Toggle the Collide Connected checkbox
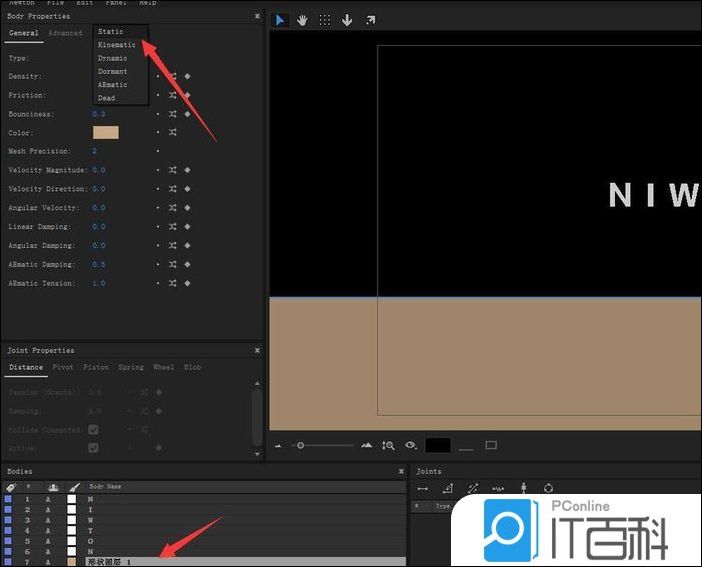The image size is (702, 567). 93,429
